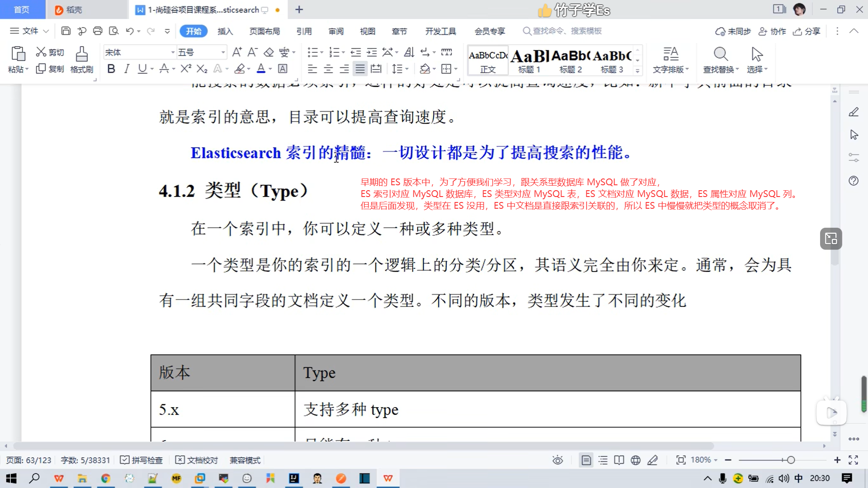
Task: Click the 协作 collaborate button
Action: pyautogui.click(x=773, y=31)
